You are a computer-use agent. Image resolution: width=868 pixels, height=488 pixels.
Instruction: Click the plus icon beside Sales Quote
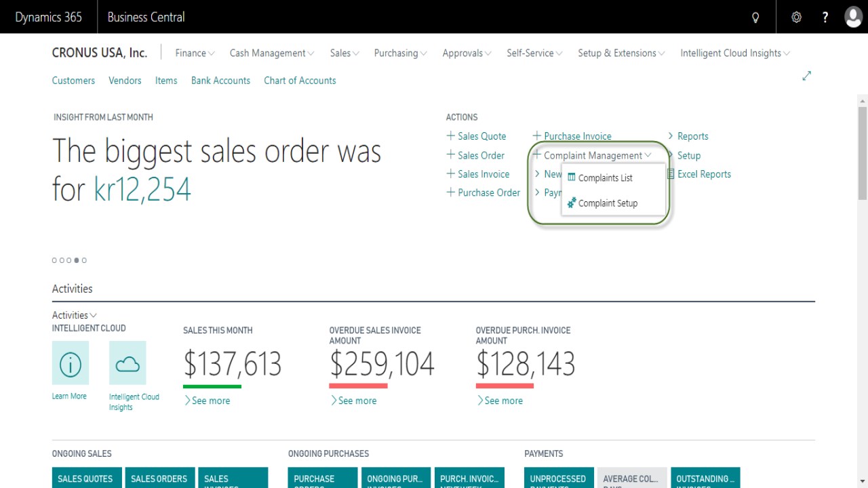[450, 136]
